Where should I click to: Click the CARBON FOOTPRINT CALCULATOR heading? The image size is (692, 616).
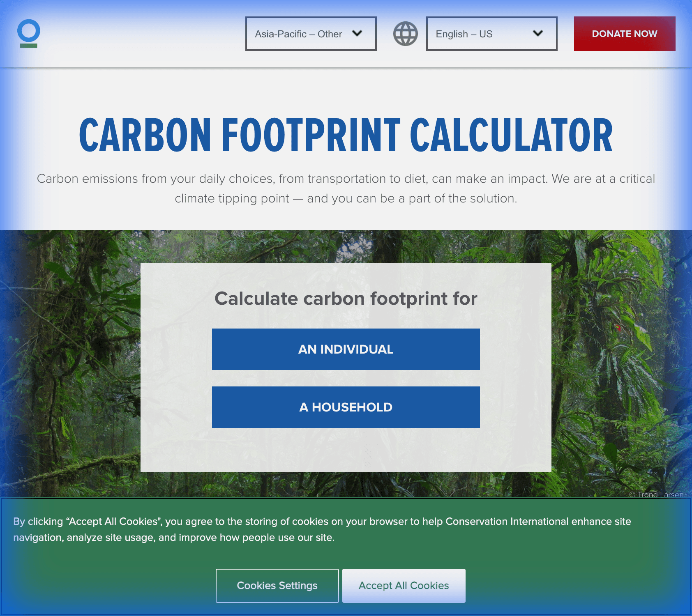[346, 134]
